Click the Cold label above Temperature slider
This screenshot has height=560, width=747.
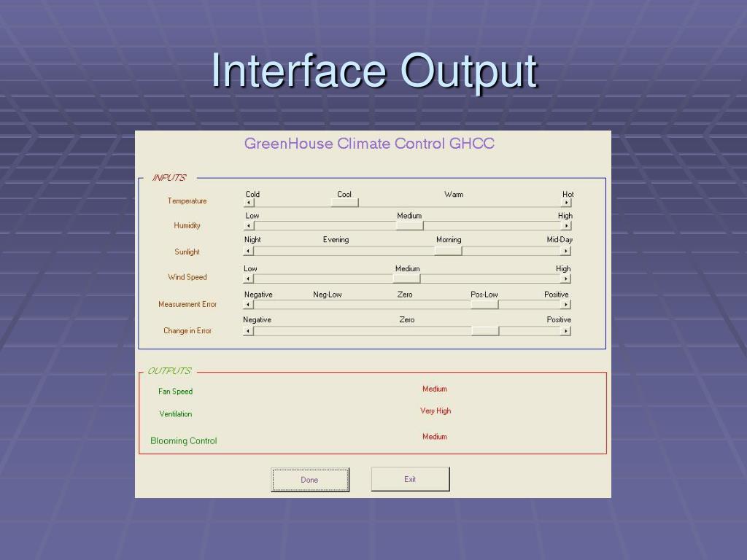252,194
